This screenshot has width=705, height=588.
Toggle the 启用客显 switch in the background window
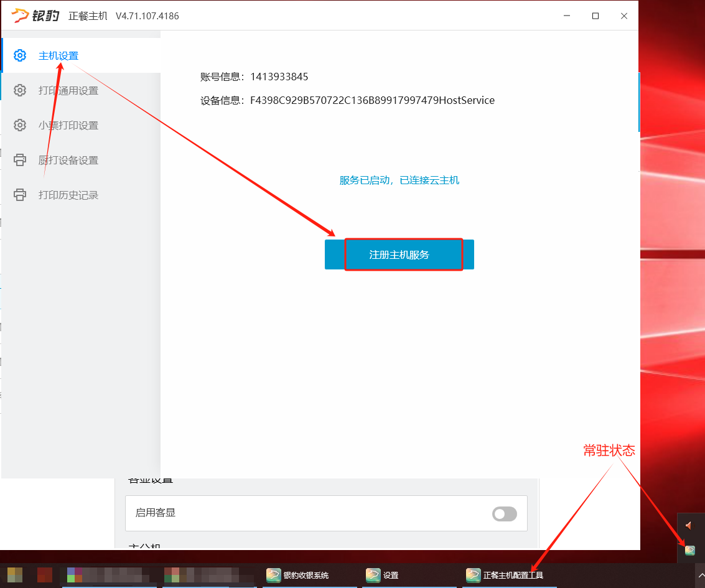pos(505,514)
